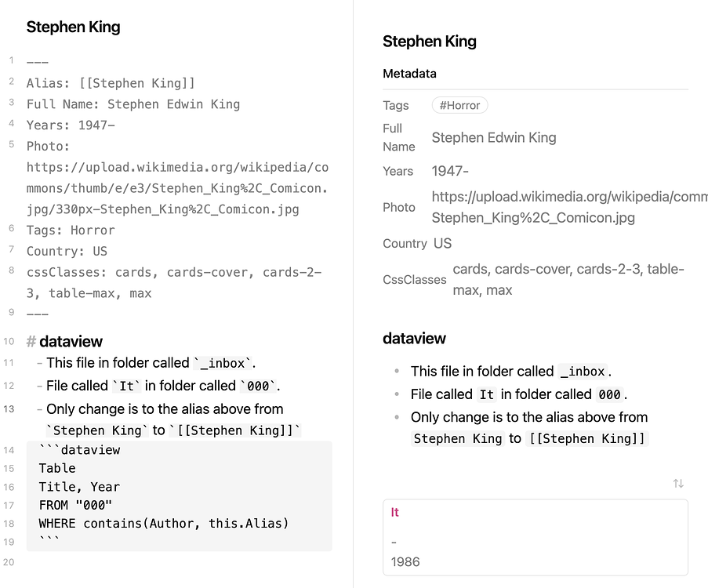Viewport: 708px width, 588px height.
Task: Click the WHERE contains line in the code block
Action: click(x=163, y=523)
